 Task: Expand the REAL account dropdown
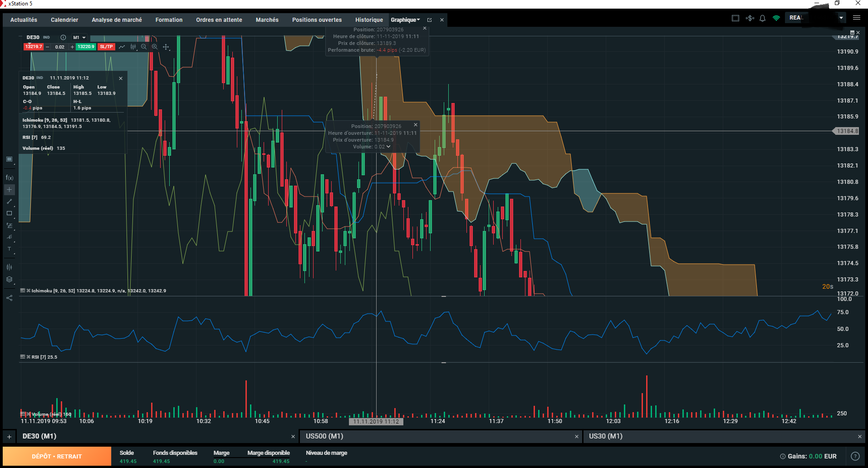(x=841, y=18)
